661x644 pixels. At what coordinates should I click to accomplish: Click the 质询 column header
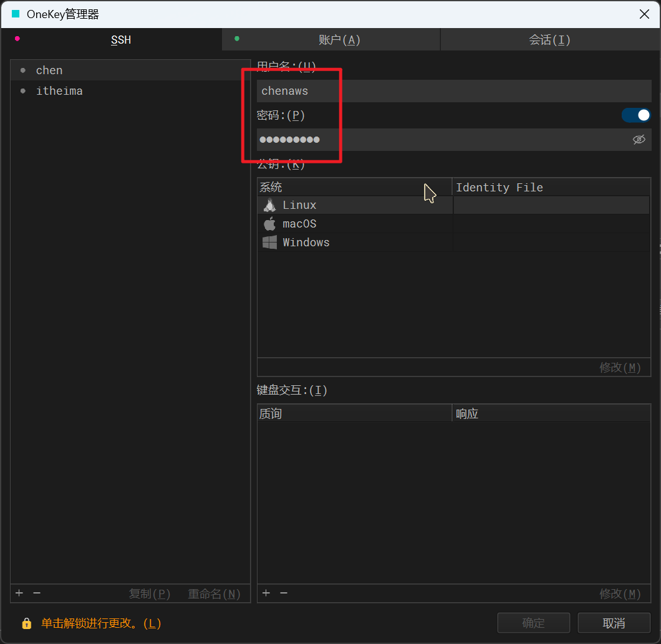(x=355, y=413)
